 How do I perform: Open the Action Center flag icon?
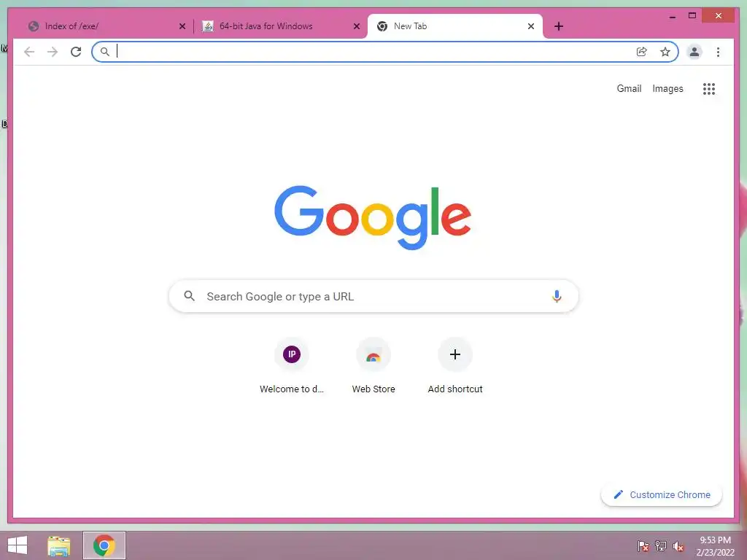(x=643, y=546)
